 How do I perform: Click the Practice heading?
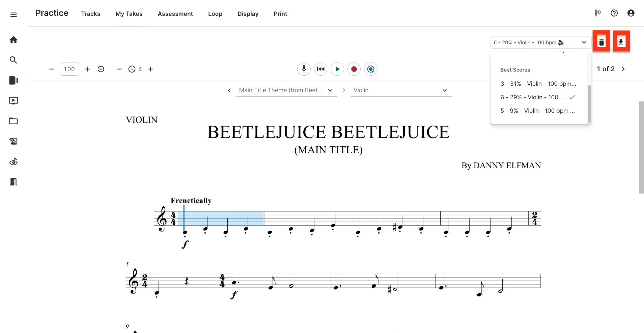pos(52,13)
